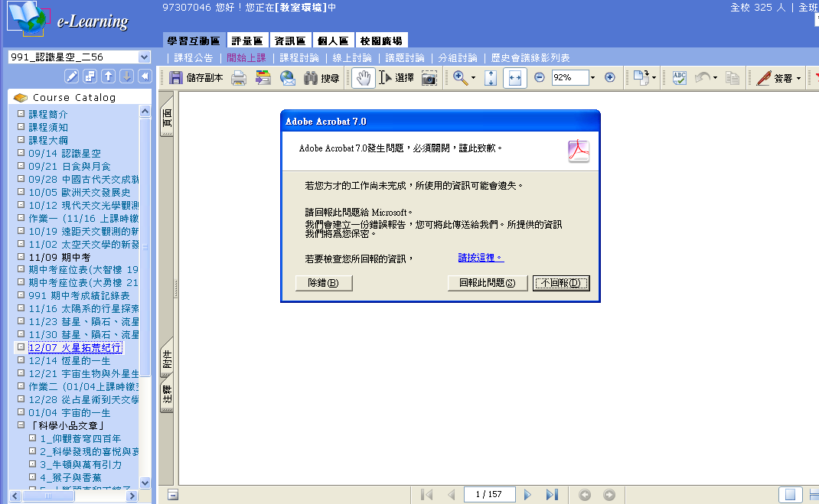Collapse the 「科學小品文章」 tree node

coord(21,425)
